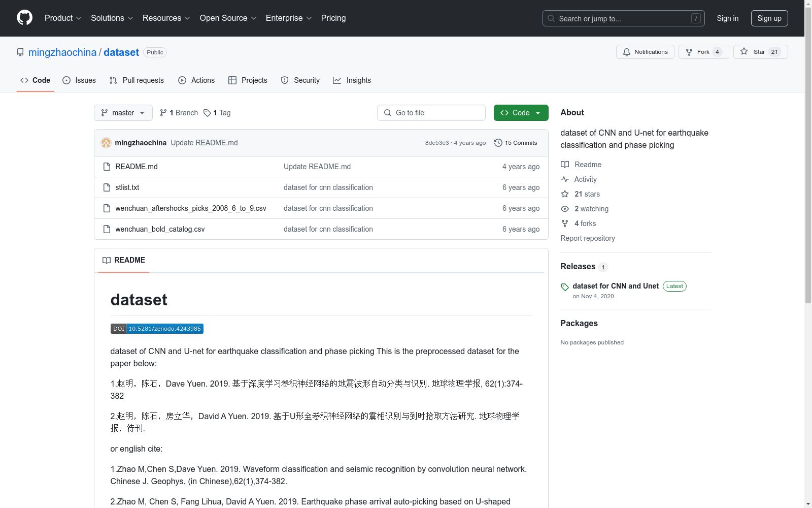Open the master branch dropdown
This screenshot has height=508, width=812.
click(123, 113)
